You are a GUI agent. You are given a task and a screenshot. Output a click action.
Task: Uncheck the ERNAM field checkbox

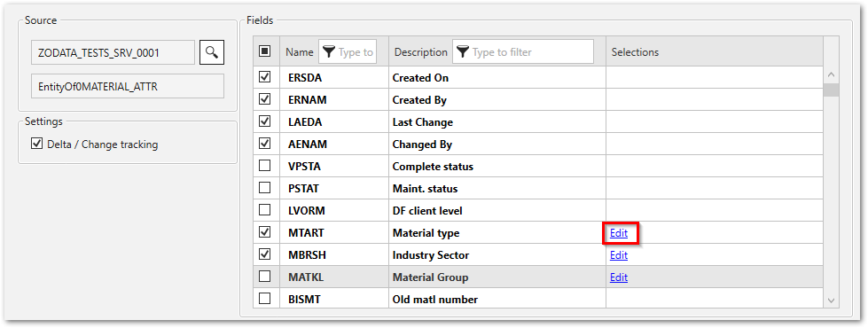265,99
